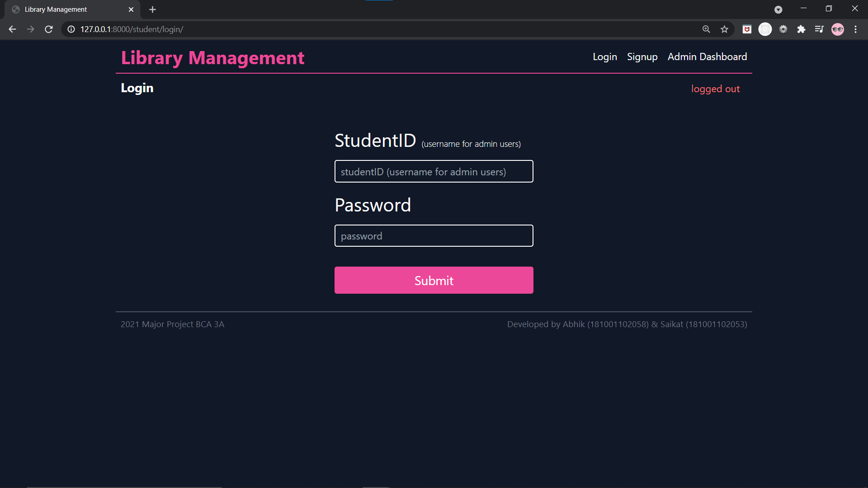Focus the StudentID input field
The width and height of the screenshot is (868, 488).
click(434, 172)
